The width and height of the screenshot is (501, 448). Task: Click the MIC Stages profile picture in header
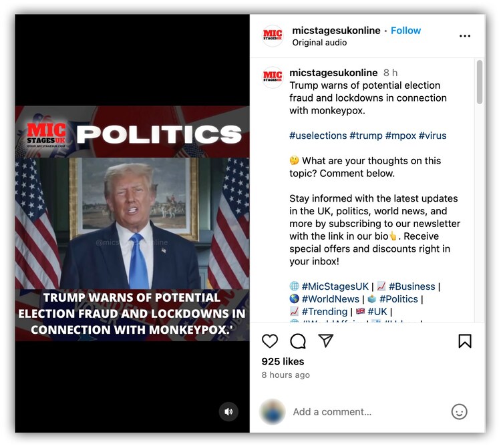[x=273, y=36]
